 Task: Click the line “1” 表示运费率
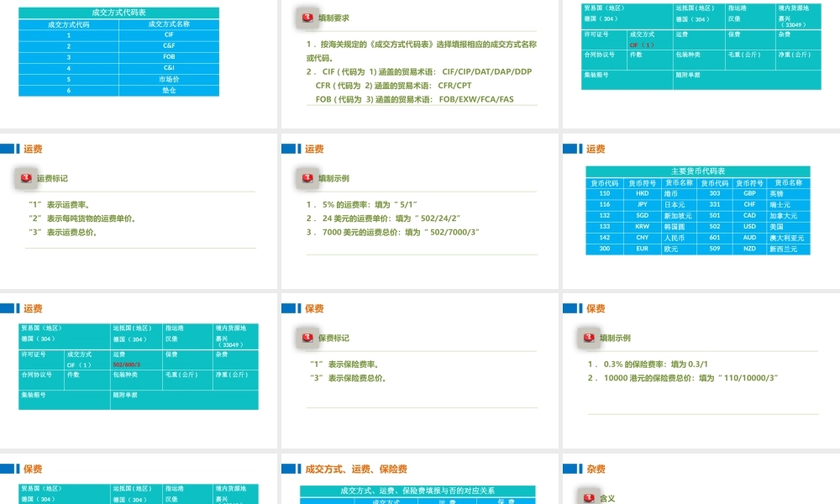pyautogui.click(x=60, y=205)
